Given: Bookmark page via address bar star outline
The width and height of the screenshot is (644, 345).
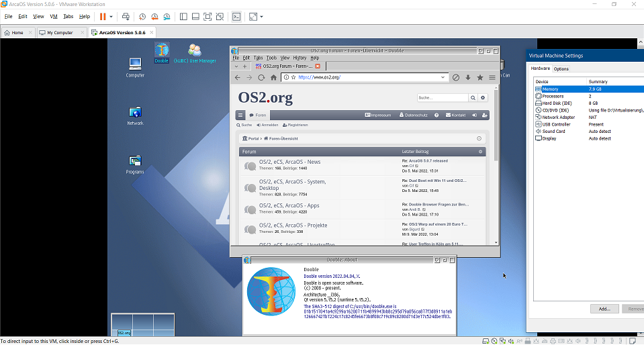Looking at the screenshot, I should (293, 77).
